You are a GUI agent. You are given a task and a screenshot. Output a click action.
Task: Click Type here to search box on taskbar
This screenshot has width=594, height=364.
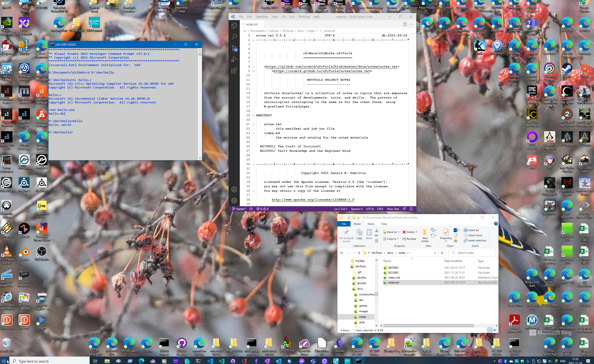[49, 361]
